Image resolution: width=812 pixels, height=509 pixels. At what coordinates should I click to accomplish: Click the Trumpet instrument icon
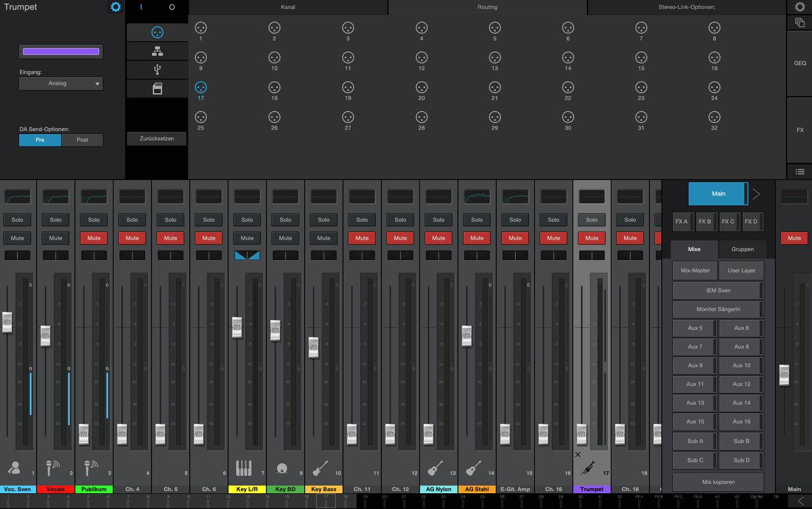(588, 468)
